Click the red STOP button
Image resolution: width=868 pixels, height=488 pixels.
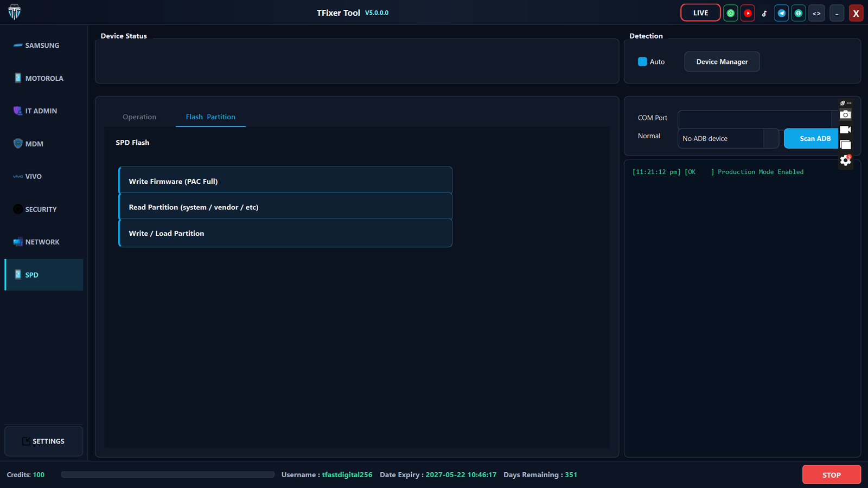832,474
